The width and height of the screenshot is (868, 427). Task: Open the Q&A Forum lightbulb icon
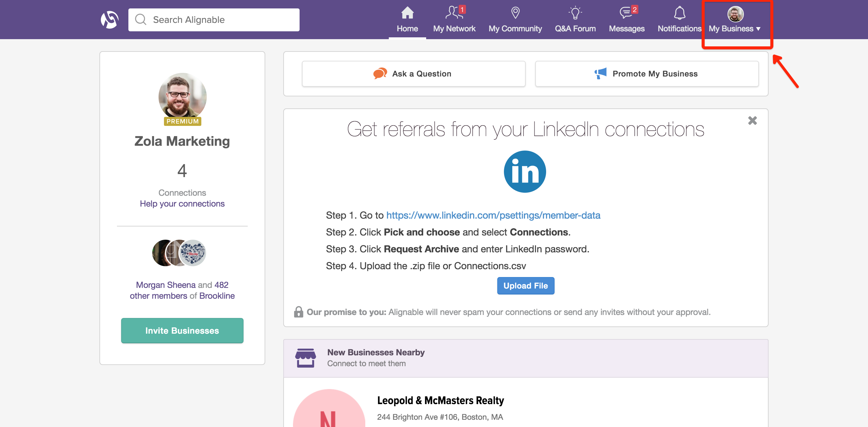(575, 13)
